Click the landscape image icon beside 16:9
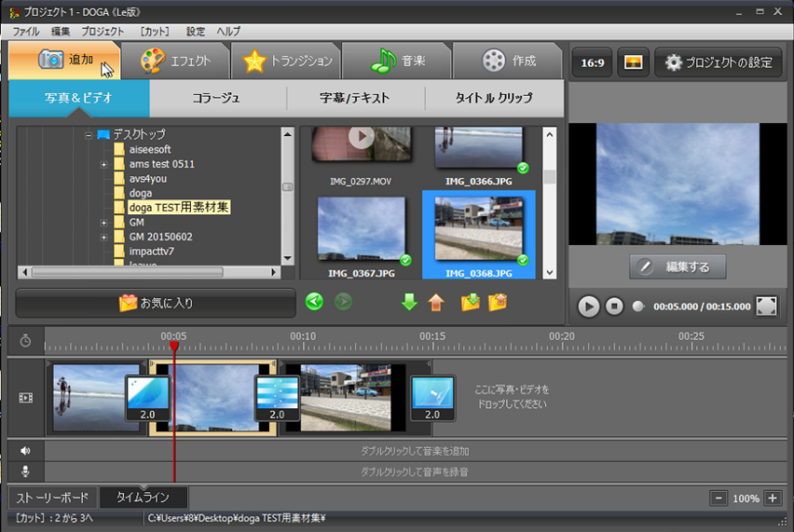The image size is (794, 532). click(634, 62)
